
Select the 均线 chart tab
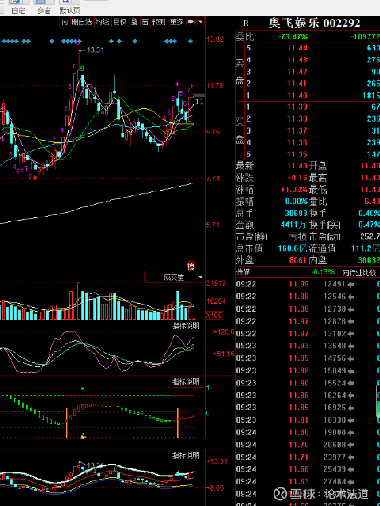[x=102, y=22]
